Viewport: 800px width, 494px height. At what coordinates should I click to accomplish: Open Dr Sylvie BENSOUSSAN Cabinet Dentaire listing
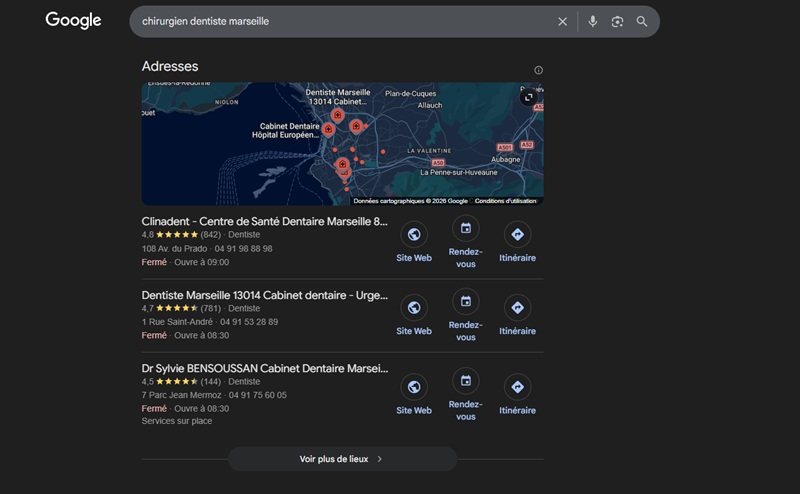click(264, 368)
